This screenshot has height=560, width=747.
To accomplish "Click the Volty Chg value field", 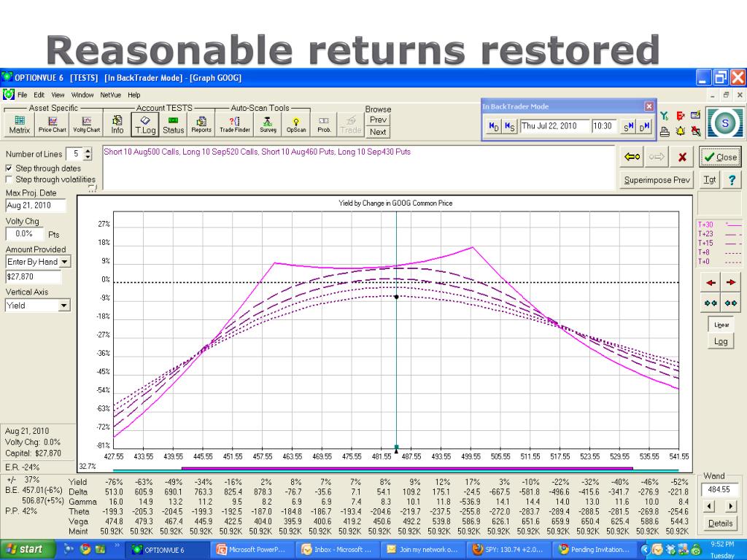I will (x=24, y=234).
